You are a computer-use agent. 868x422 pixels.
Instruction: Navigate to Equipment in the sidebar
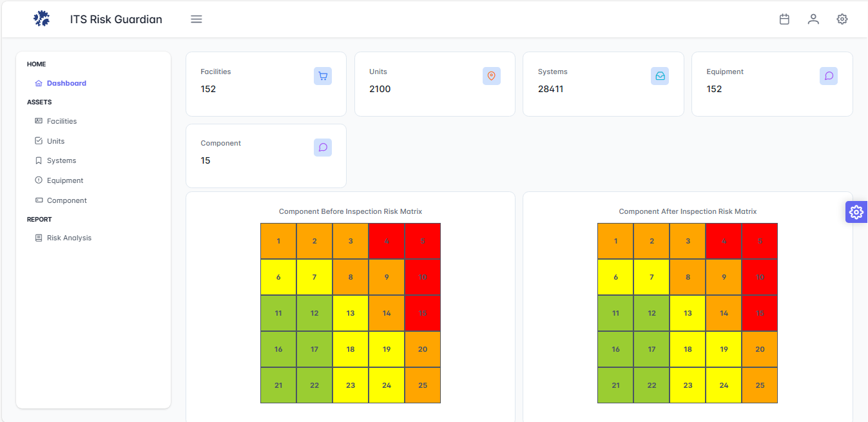(x=65, y=180)
